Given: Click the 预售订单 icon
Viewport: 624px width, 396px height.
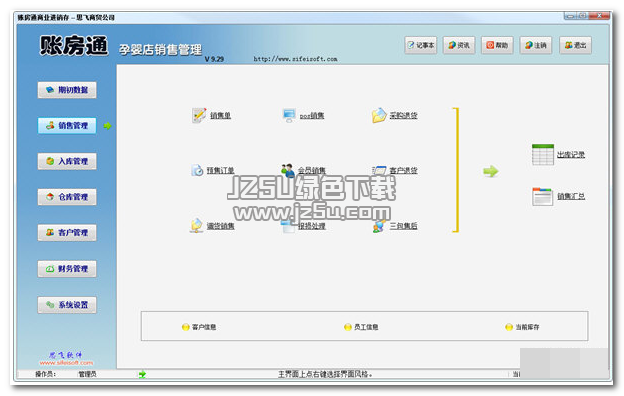Looking at the screenshot, I should coord(197,170).
